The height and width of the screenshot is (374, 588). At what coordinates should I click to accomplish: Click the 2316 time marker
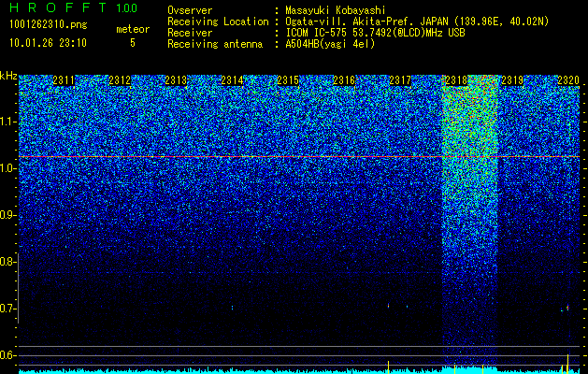pos(344,80)
